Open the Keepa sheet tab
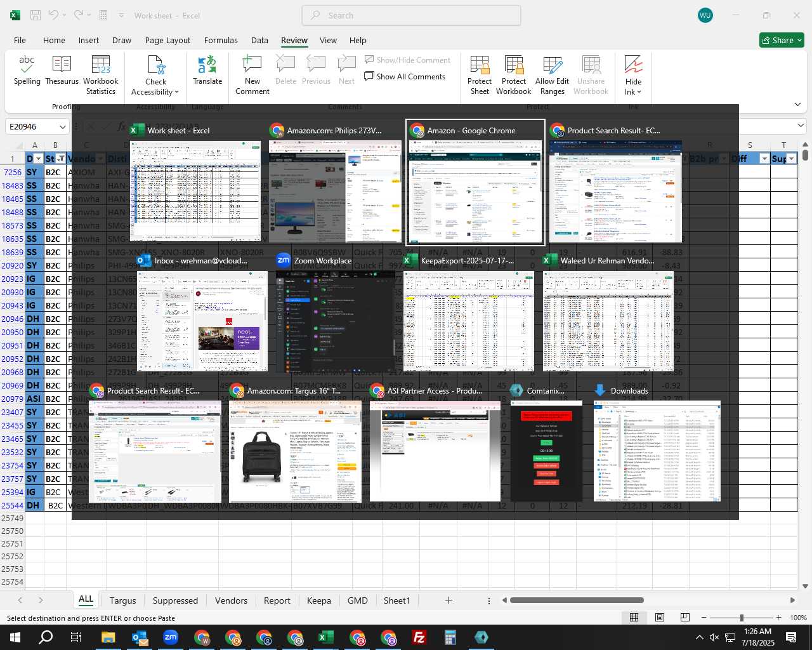 coord(318,600)
